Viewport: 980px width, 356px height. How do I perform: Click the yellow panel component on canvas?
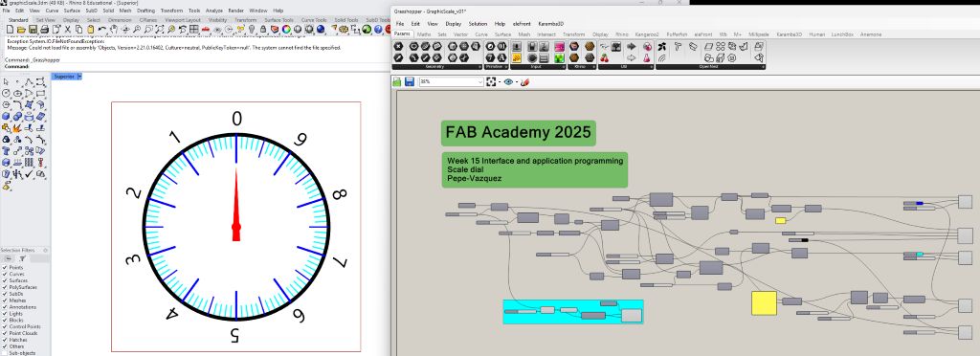click(764, 303)
